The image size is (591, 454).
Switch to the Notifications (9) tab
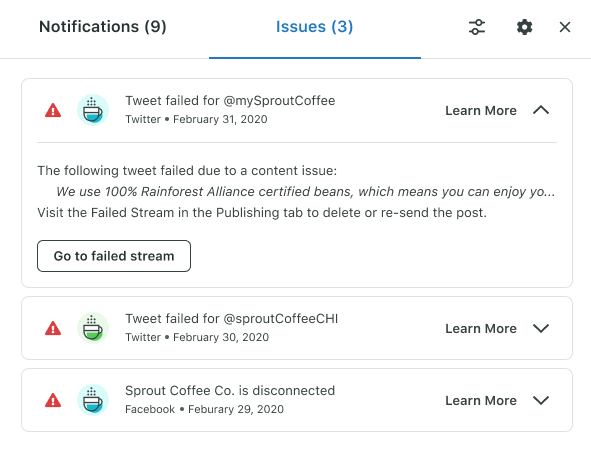[x=103, y=27]
